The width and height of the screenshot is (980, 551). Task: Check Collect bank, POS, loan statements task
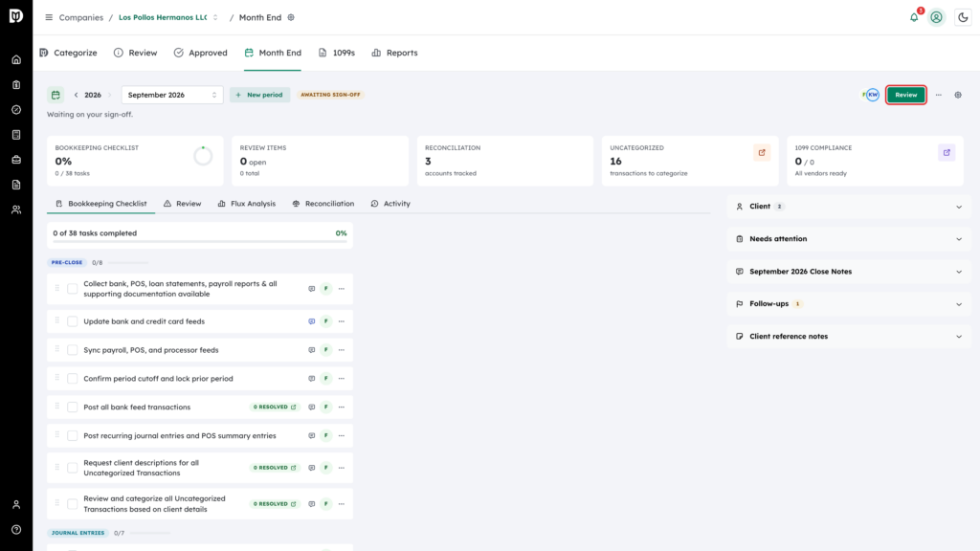tap(73, 289)
